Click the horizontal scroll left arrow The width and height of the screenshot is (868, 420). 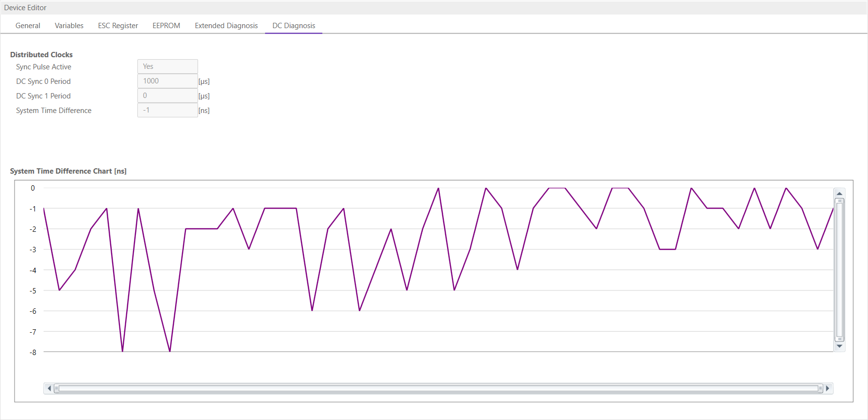(x=49, y=388)
